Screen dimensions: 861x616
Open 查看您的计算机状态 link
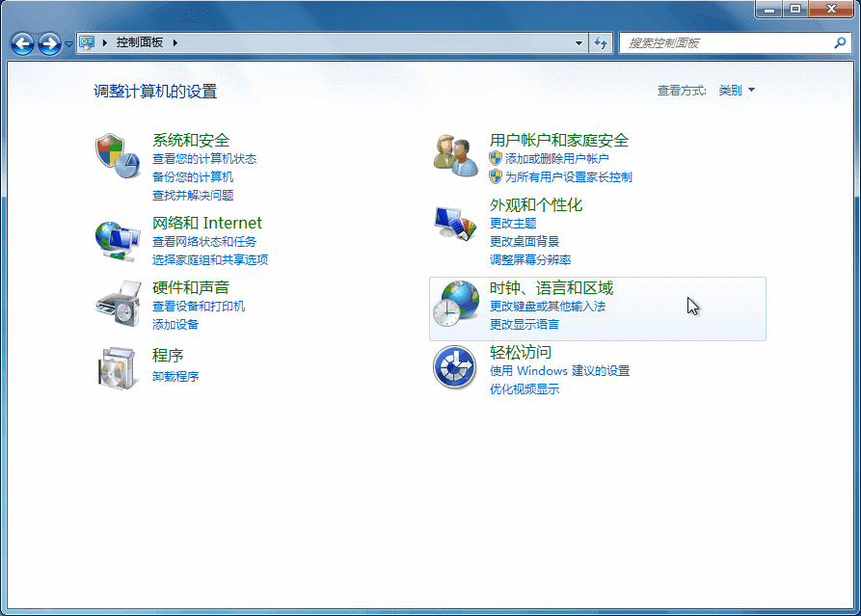click(x=204, y=159)
